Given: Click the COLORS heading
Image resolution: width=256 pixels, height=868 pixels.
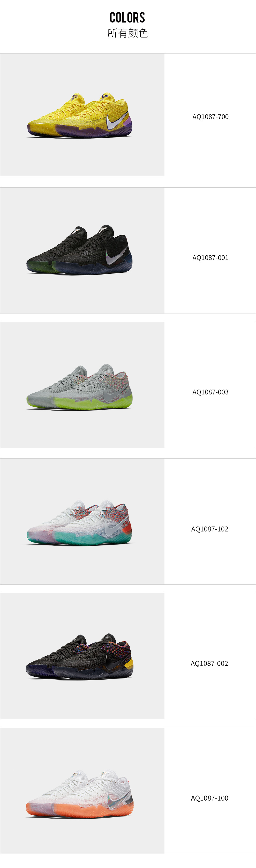Looking at the screenshot, I should point(127,18).
